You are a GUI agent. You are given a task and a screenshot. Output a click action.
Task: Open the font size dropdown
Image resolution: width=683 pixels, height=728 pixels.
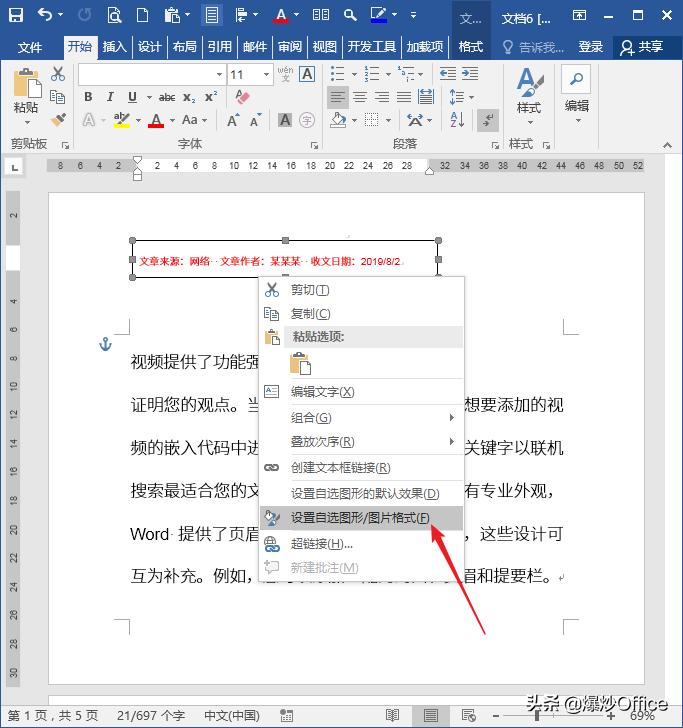(267, 74)
